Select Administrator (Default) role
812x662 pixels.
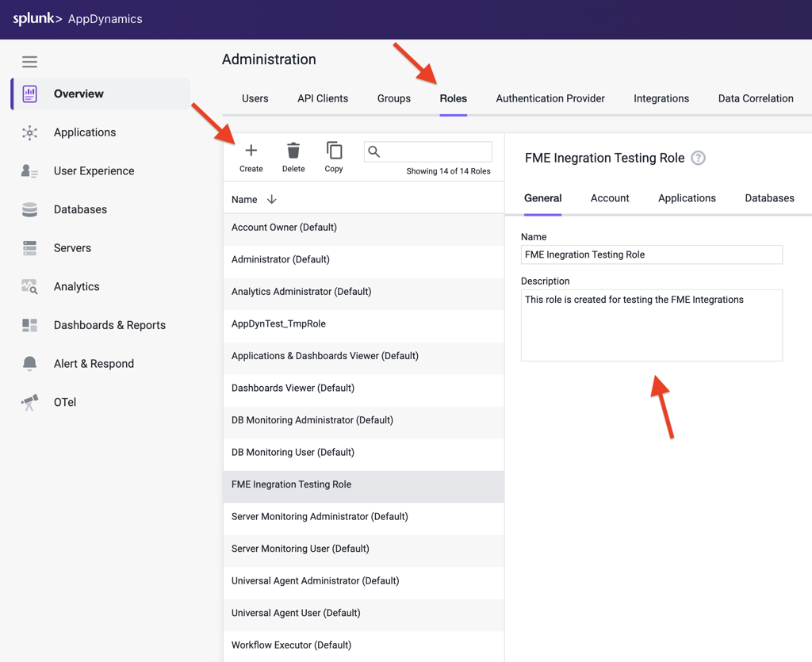(x=281, y=260)
